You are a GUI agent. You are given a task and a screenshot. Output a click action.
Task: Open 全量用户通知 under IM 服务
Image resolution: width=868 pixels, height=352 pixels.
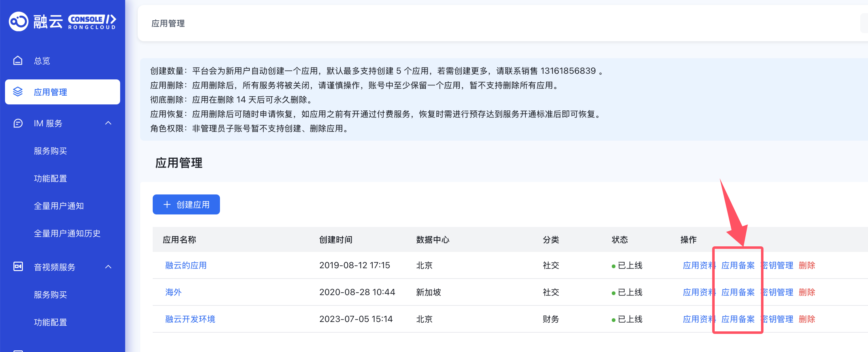[59, 206]
